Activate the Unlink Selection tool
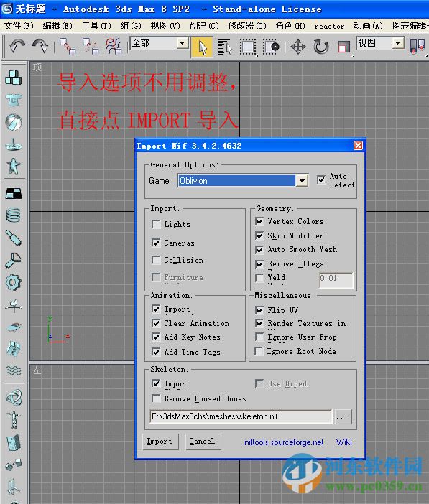 pos(91,47)
